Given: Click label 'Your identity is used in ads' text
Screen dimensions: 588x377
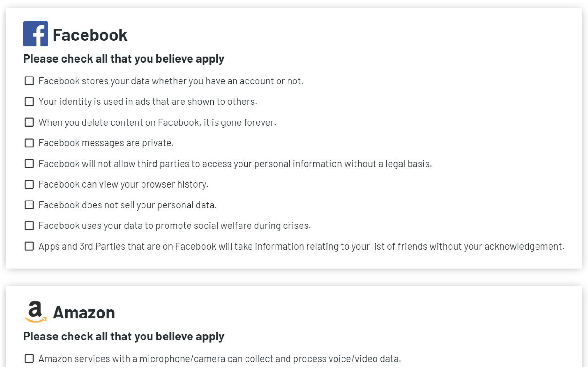Looking at the screenshot, I should (x=148, y=101).
